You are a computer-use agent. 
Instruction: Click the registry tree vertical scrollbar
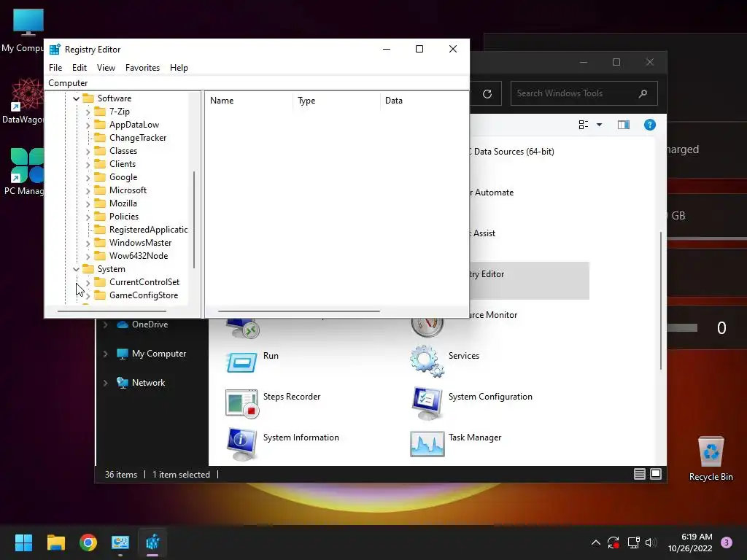(194, 219)
